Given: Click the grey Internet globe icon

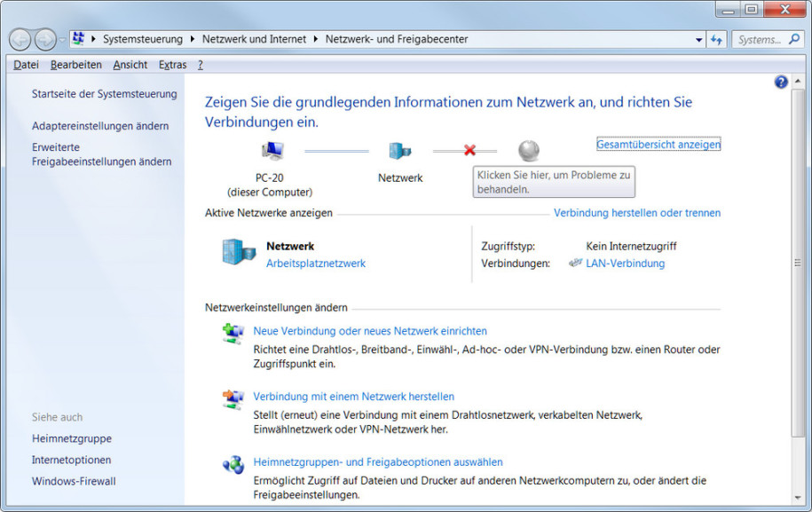Looking at the screenshot, I should tap(529, 151).
